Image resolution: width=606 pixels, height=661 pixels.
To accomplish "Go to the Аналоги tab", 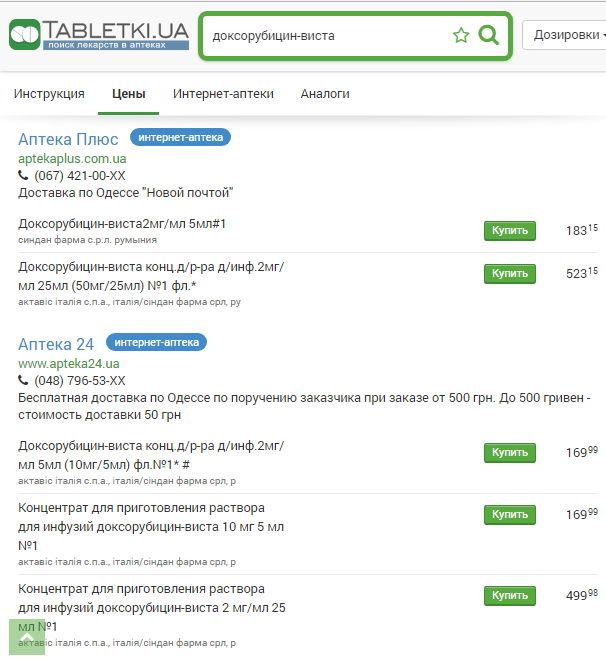I will click(x=325, y=94).
